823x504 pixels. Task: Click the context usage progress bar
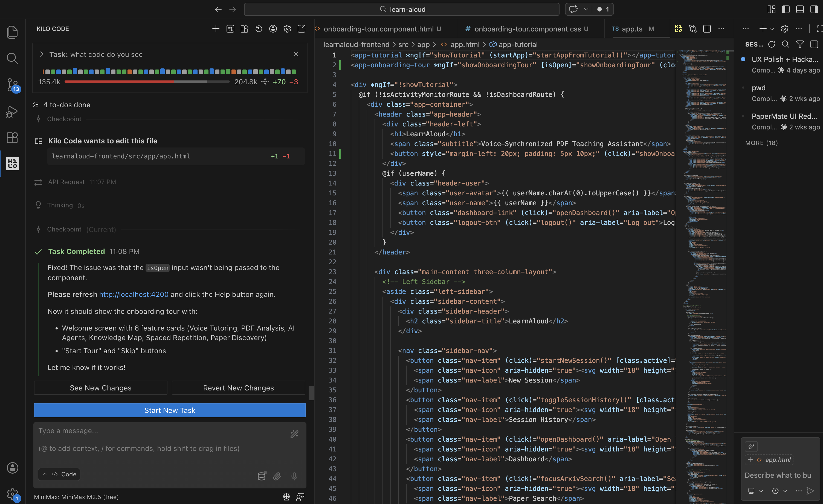tap(147, 82)
